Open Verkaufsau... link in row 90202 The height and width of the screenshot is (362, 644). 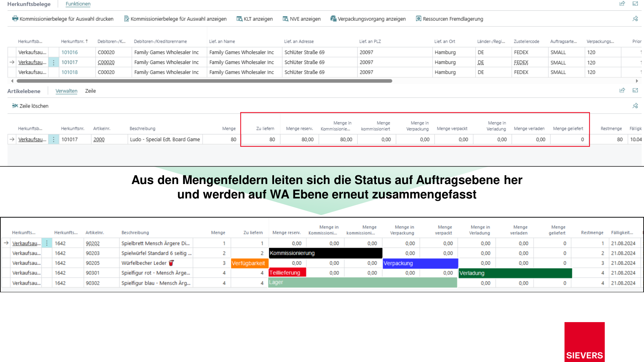(26, 243)
